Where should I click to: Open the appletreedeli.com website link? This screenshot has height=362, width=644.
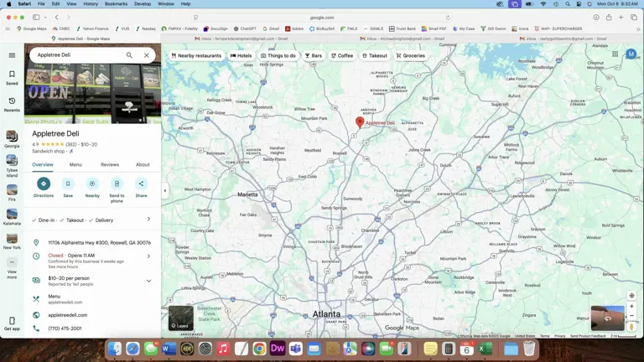67,315
